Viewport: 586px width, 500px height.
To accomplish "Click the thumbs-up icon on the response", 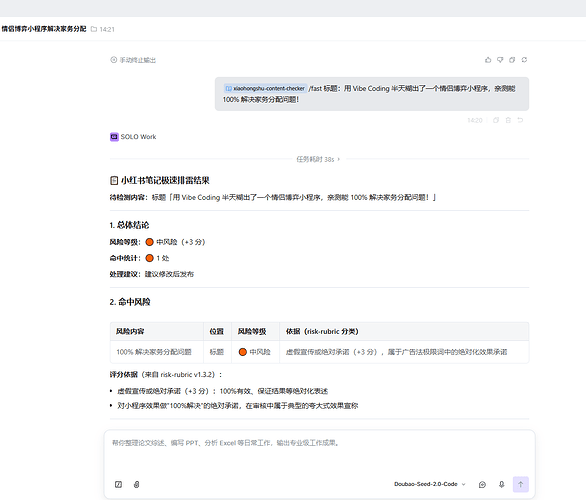I will 488,60.
